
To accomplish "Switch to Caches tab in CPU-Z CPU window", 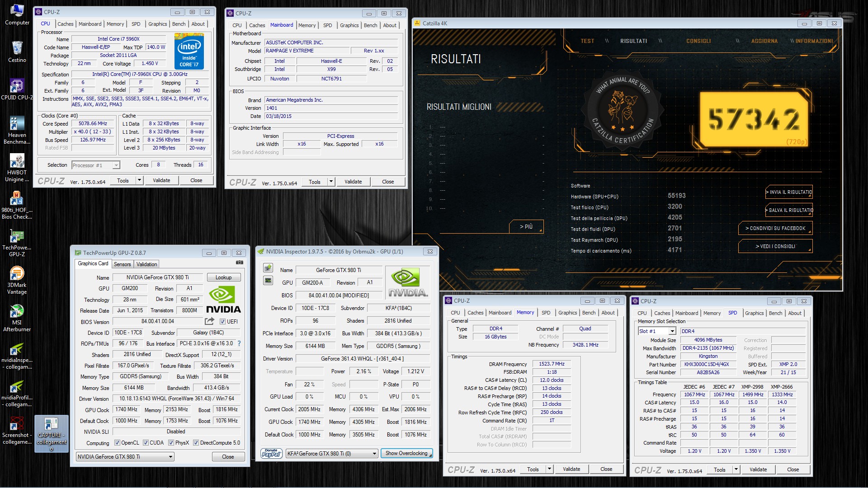I will coord(66,24).
